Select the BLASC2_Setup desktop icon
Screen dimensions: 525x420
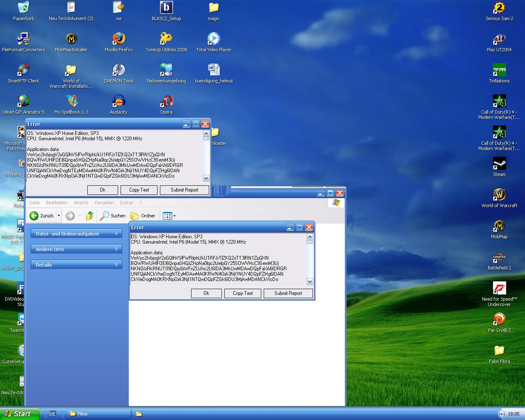(166, 11)
